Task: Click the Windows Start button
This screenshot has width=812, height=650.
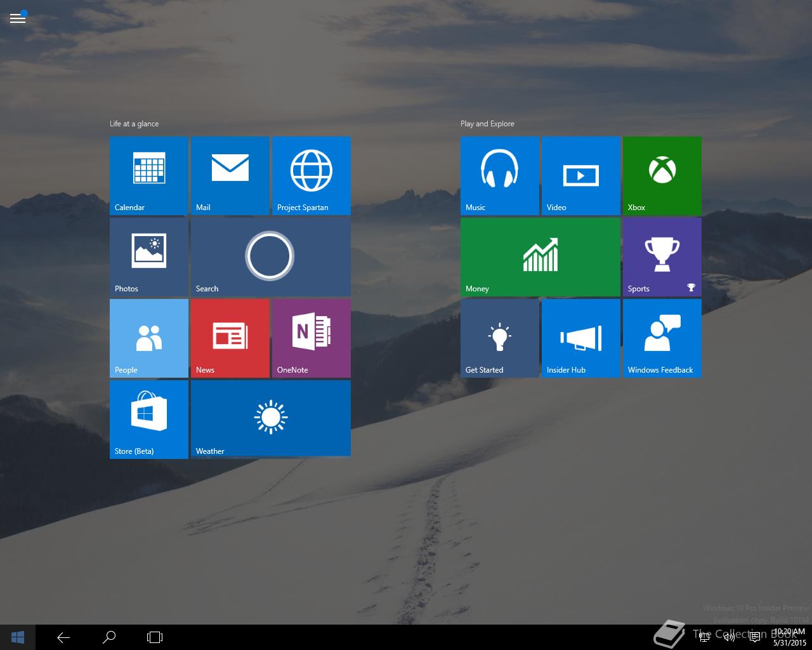Action: tap(18, 637)
